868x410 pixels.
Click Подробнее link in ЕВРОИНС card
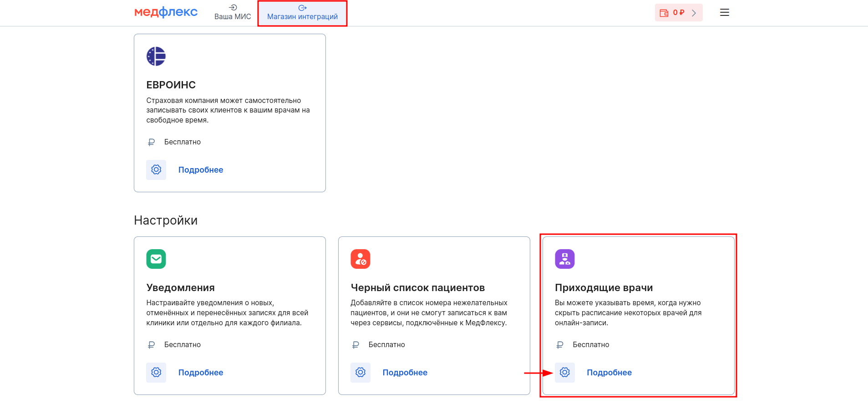coord(201,170)
